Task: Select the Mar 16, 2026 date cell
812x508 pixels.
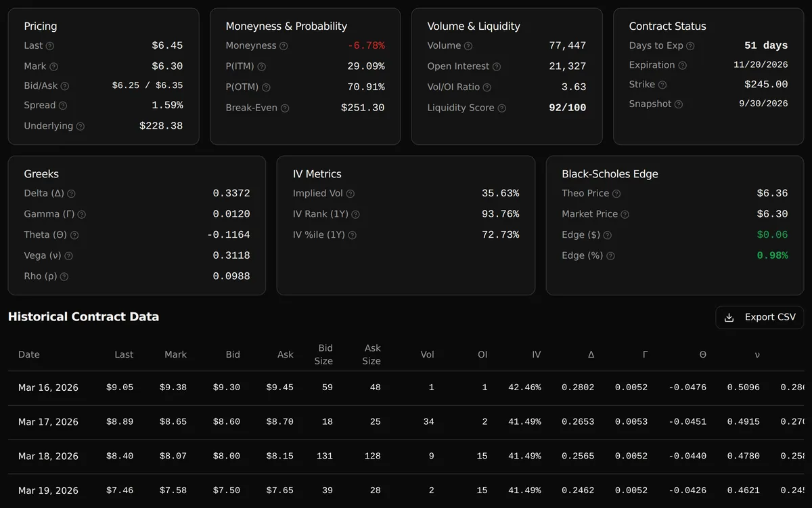Action: [x=48, y=388]
